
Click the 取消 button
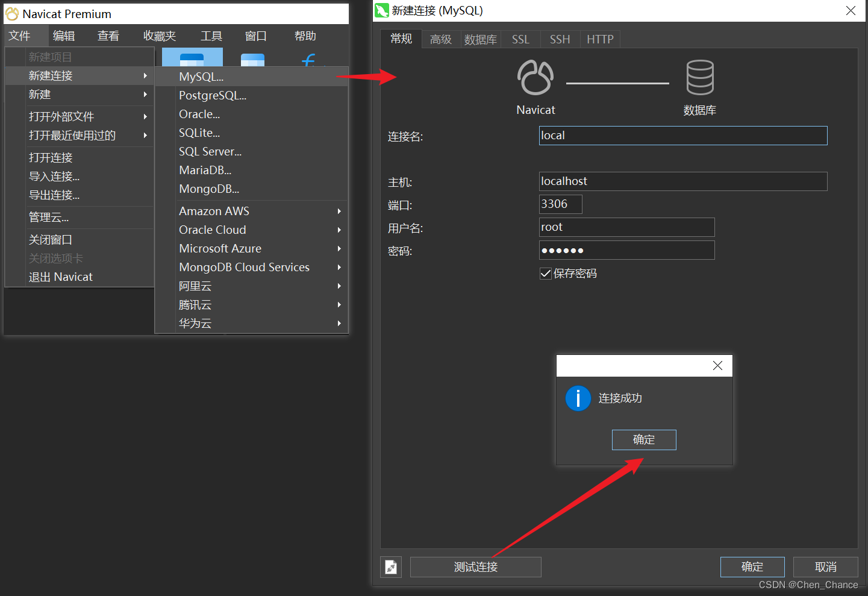(x=826, y=567)
